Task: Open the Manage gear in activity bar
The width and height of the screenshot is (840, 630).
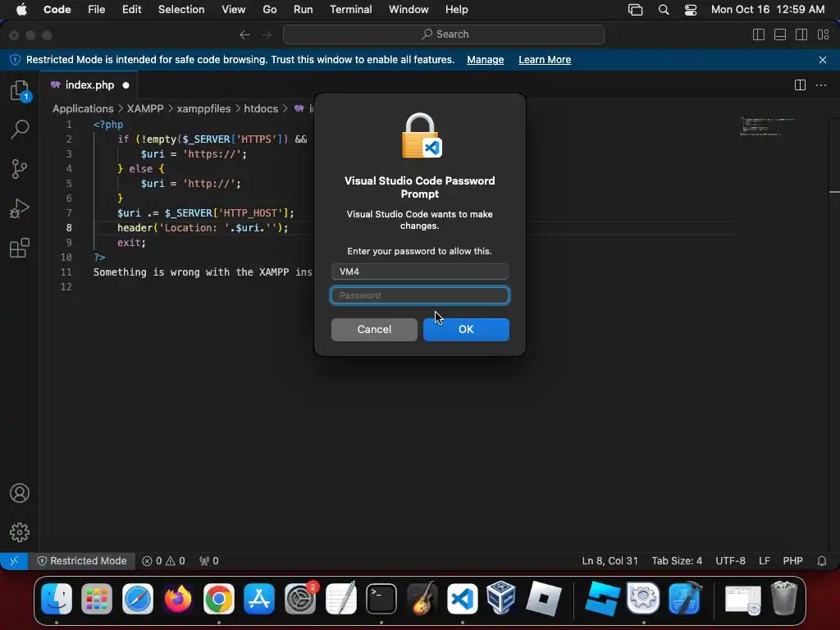Action: [20, 532]
